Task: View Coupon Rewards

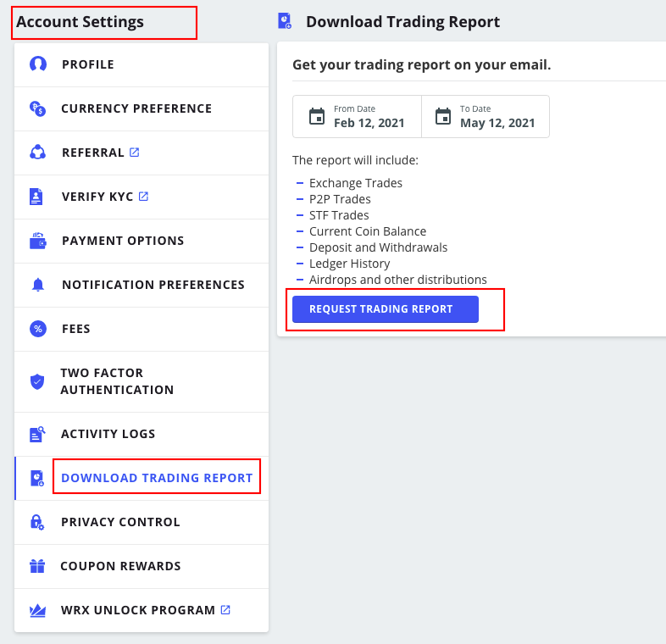Action: [x=142, y=566]
